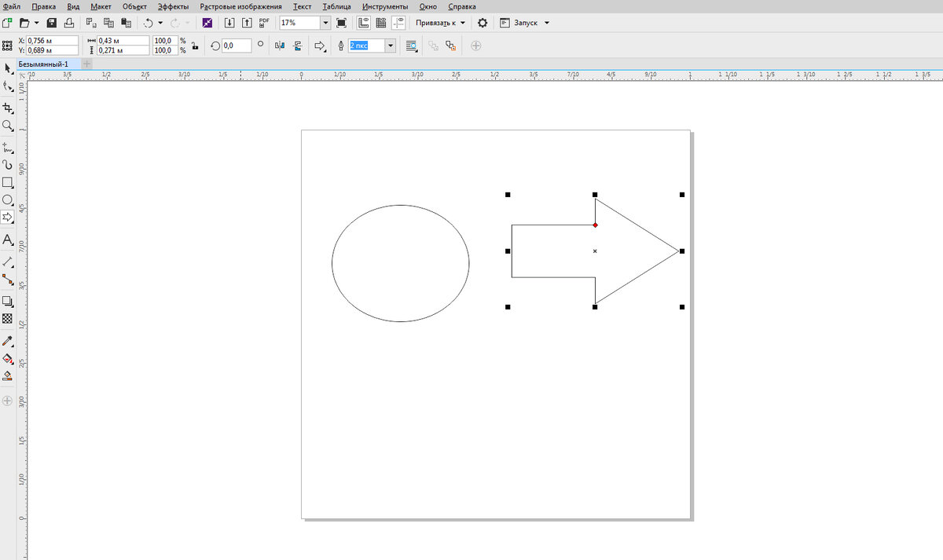This screenshot has height=560, width=943.
Task: Select the Text tool
Action: pos(8,240)
